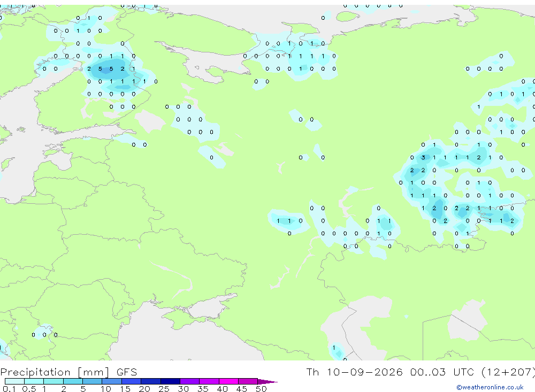Screen dimensions: 535x392
Task: Select the legend swatch between 5 and 10
Action: [x=93, y=381]
